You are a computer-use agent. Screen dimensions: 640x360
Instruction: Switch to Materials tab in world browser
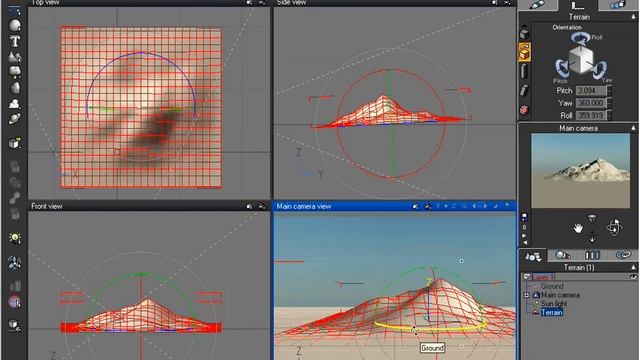(x=562, y=256)
